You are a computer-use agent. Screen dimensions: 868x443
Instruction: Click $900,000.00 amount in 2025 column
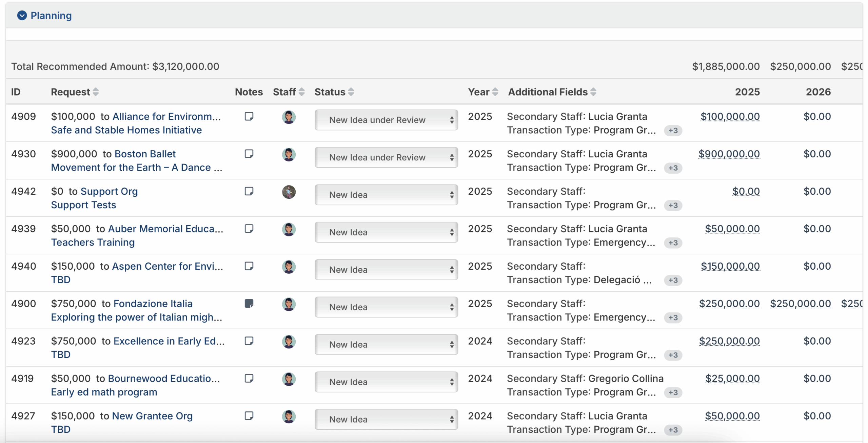click(x=729, y=154)
